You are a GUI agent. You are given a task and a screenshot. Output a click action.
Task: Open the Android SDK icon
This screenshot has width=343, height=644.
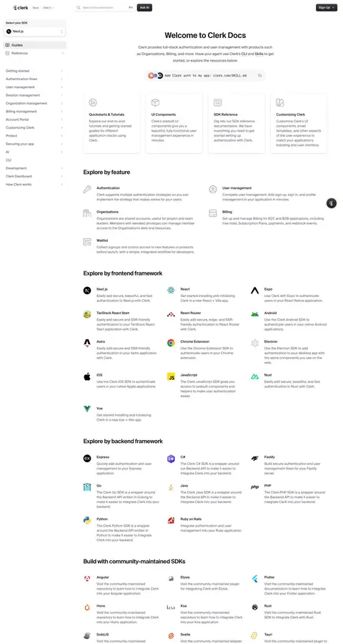tap(255, 314)
